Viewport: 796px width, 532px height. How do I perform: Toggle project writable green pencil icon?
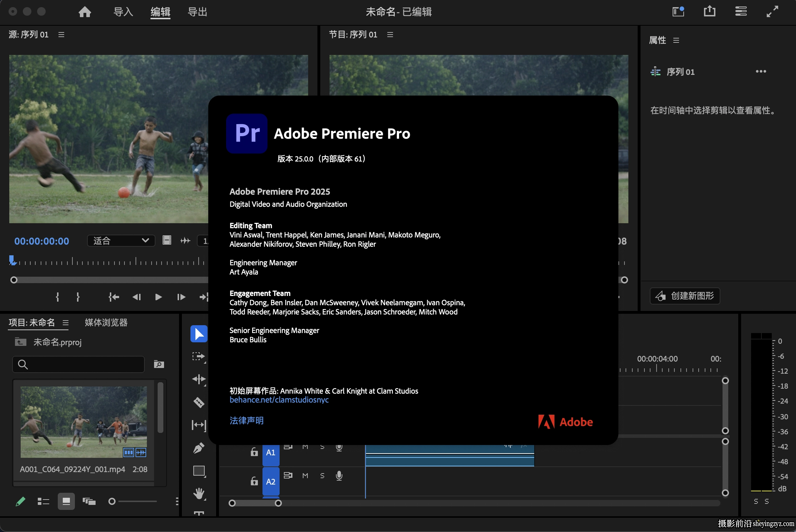click(x=20, y=502)
